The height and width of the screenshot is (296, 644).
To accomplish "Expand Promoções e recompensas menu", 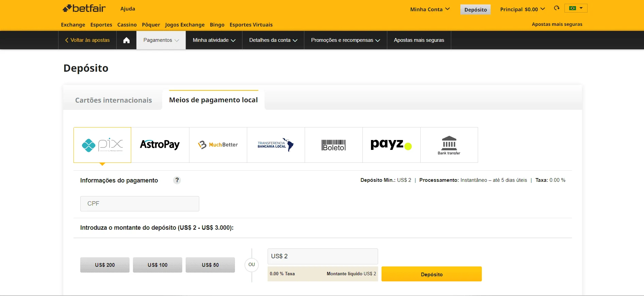I will click(345, 40).
